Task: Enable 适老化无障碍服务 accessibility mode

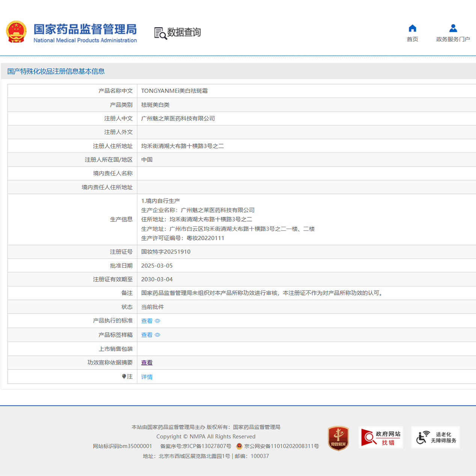Action: point(435,438)
